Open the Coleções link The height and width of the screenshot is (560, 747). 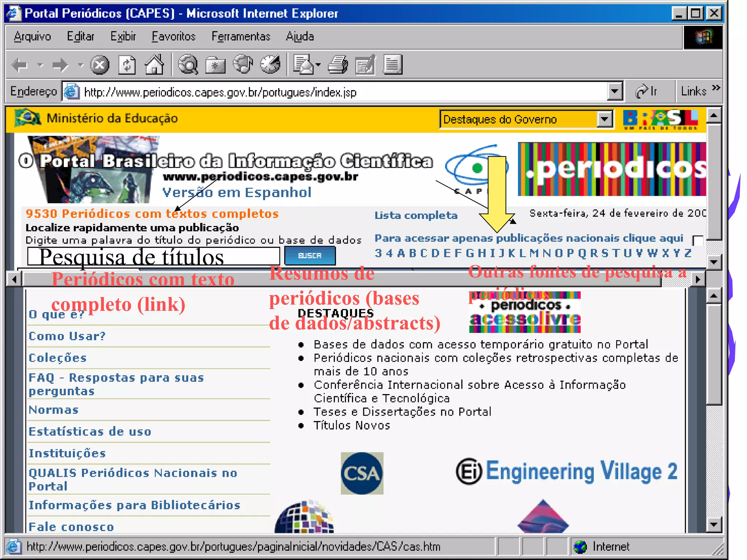[x=58, y=358]
